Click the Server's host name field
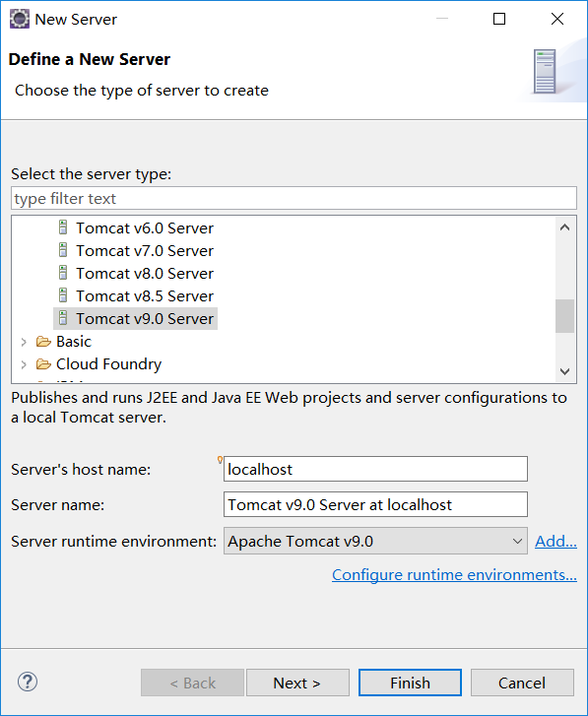Screen dimensions: 588x716 pos(375,469)
